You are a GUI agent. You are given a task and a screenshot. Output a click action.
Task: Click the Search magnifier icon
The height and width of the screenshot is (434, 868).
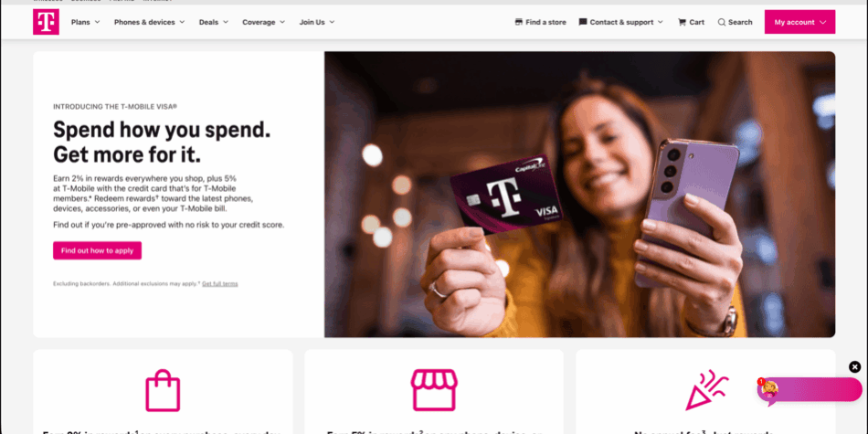(x=722, y=22)
